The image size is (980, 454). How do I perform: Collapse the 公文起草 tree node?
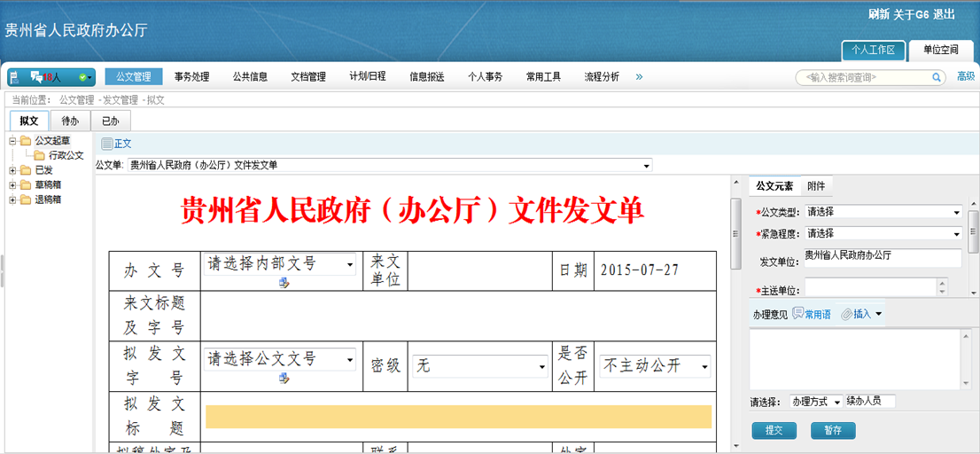tap(12, 141)
